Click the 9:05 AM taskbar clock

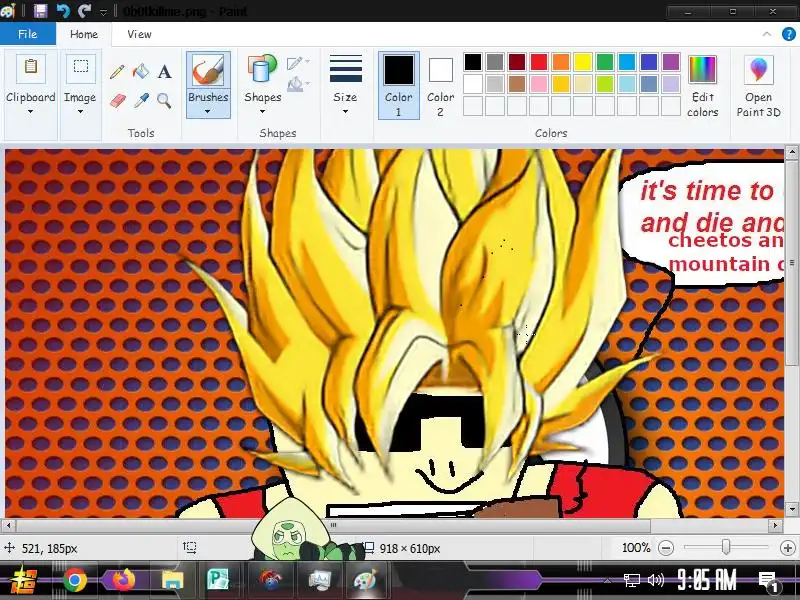coord(707,580)
